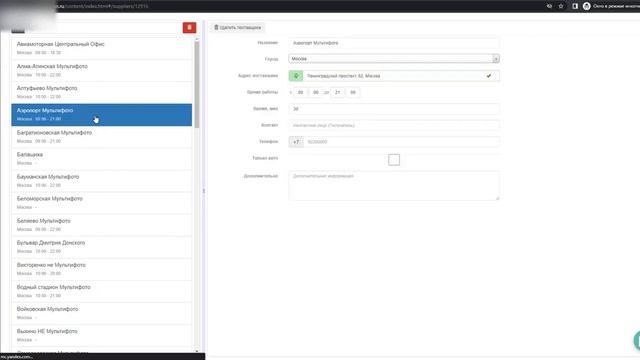Select 'Балашиха' in the supplier list
The height and width of the screenshot is (360, 640).
(102, 159)
